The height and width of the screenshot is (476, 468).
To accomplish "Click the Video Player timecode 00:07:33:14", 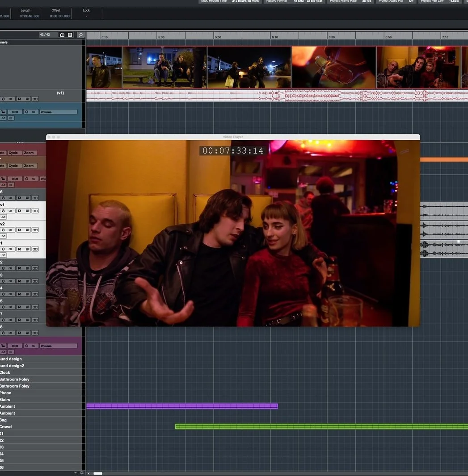I will pos(233,151).
